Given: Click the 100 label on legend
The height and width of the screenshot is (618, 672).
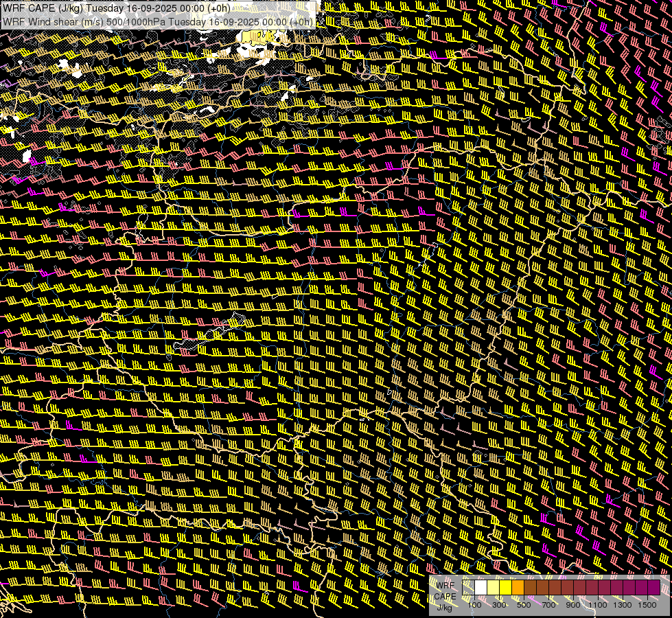Looking at the screenshot, I should click(x=474, y=605).
